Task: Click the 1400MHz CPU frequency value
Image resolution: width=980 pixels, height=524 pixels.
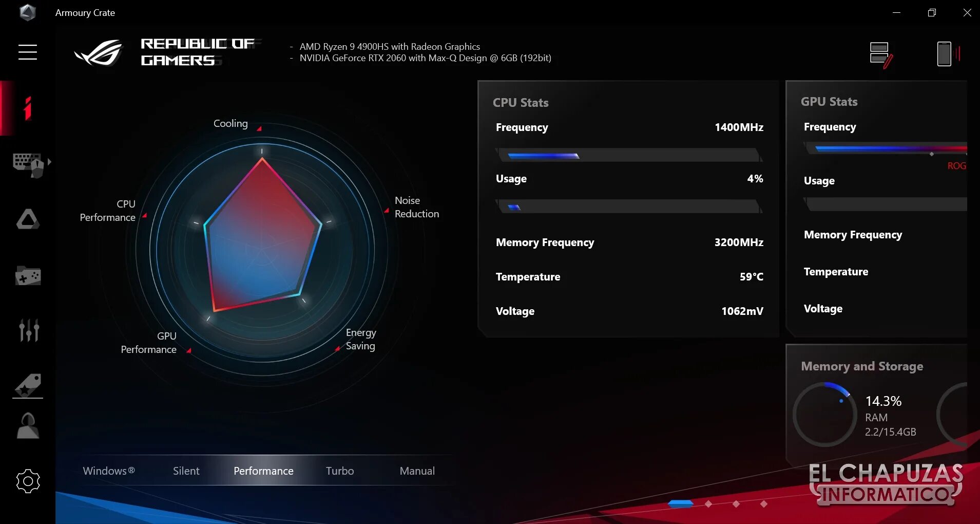Action: tap(739, 127)
